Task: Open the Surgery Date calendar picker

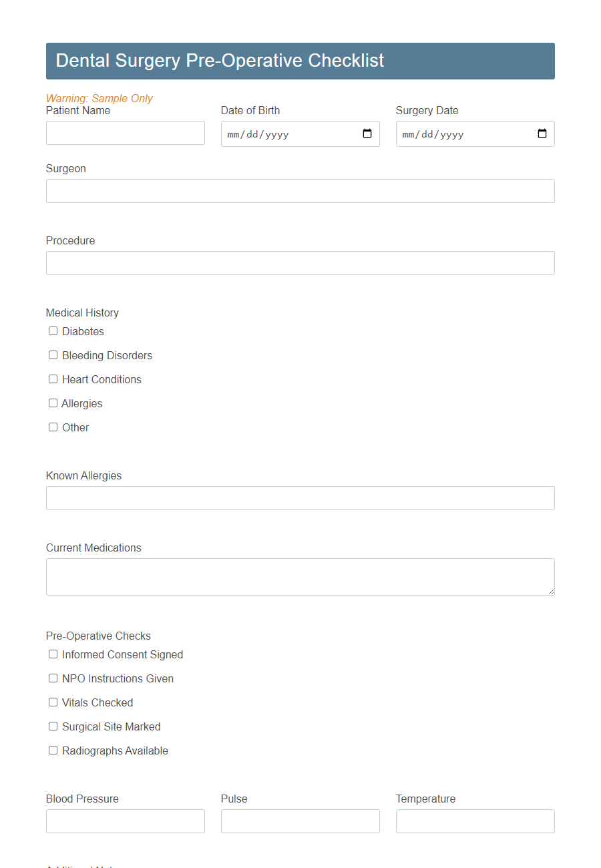Action: 542,134
